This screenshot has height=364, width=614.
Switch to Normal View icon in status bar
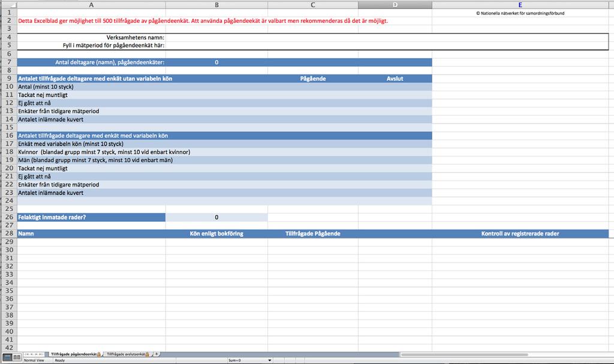click(x=7, y=357)
